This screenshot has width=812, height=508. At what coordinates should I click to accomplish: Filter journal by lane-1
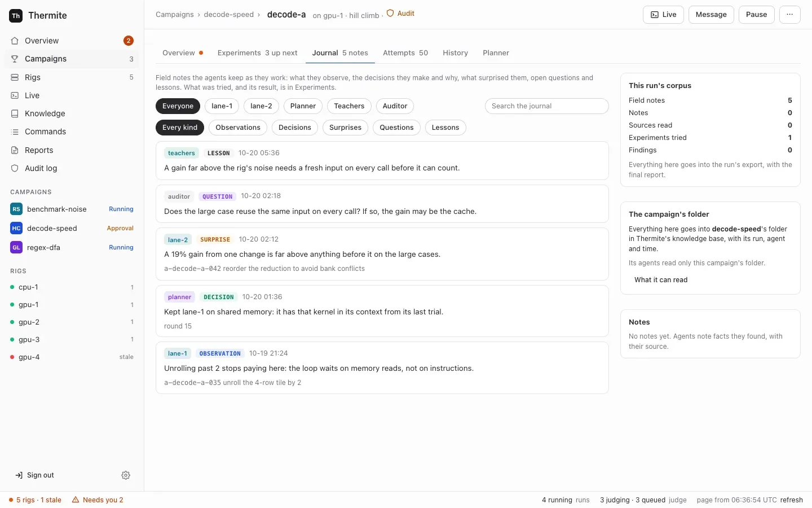tap(222, 106)
